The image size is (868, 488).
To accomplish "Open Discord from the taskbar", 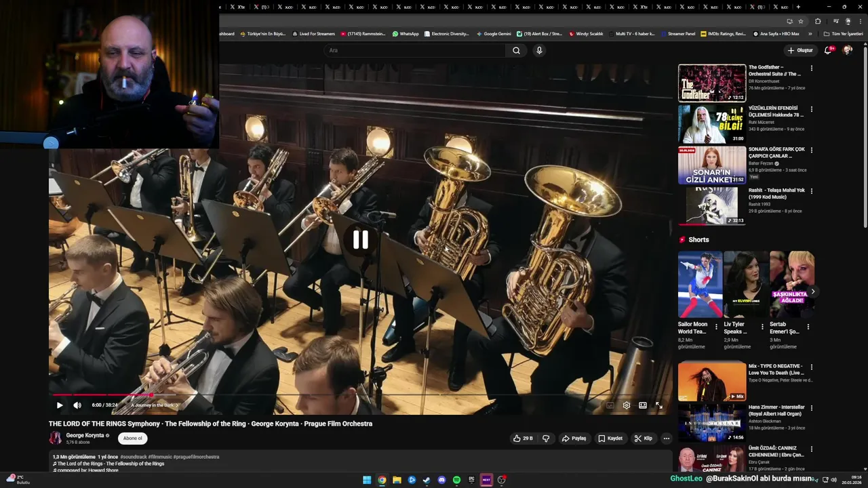I will [x=441, y=480].
